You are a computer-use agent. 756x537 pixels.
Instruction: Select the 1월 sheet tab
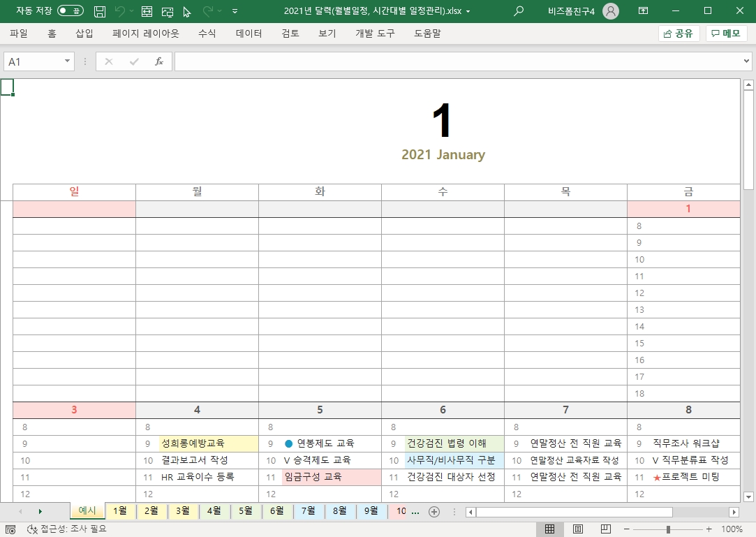click(x=120, y=510)
